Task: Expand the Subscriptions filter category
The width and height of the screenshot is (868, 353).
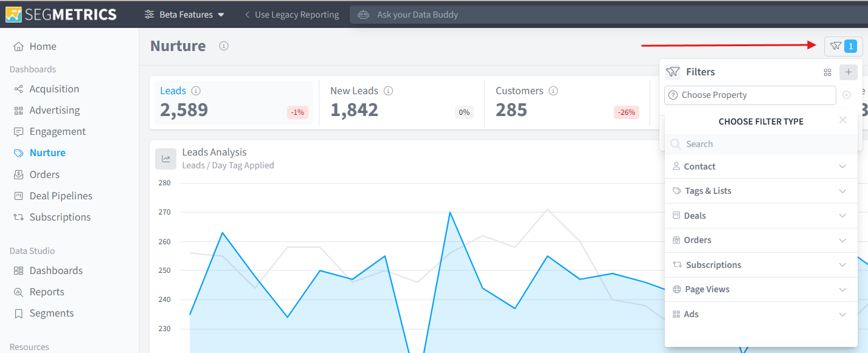Action: click(761, 265)
